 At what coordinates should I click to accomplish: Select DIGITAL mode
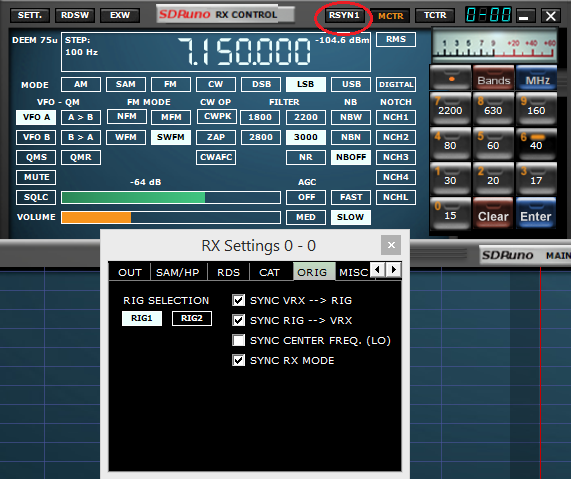396,85
